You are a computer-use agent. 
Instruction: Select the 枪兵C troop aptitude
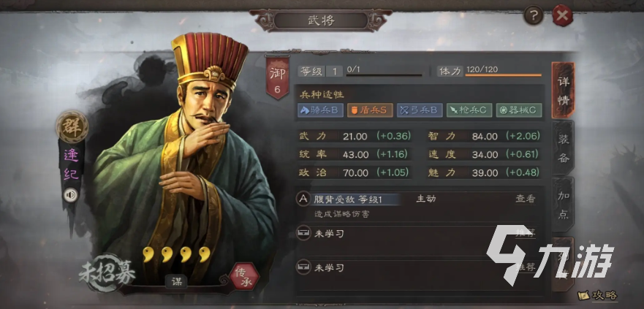pyautogui.click(x=469, y=110)
